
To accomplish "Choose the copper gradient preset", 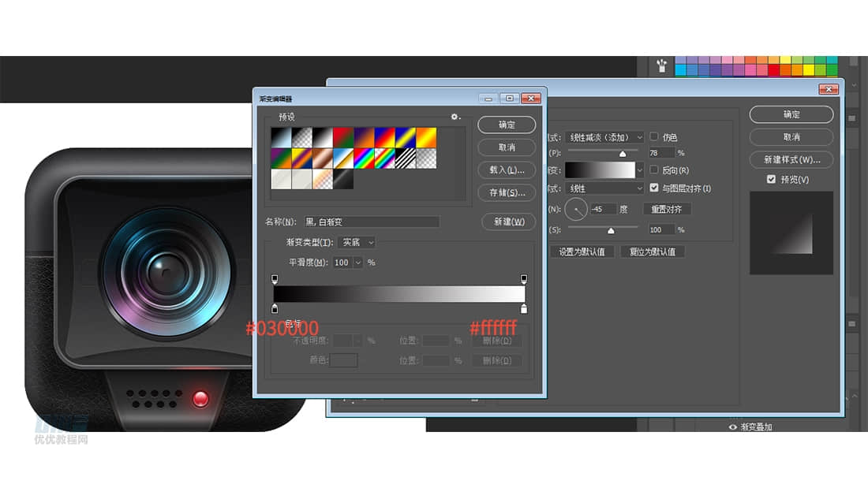I will [323, 158].
